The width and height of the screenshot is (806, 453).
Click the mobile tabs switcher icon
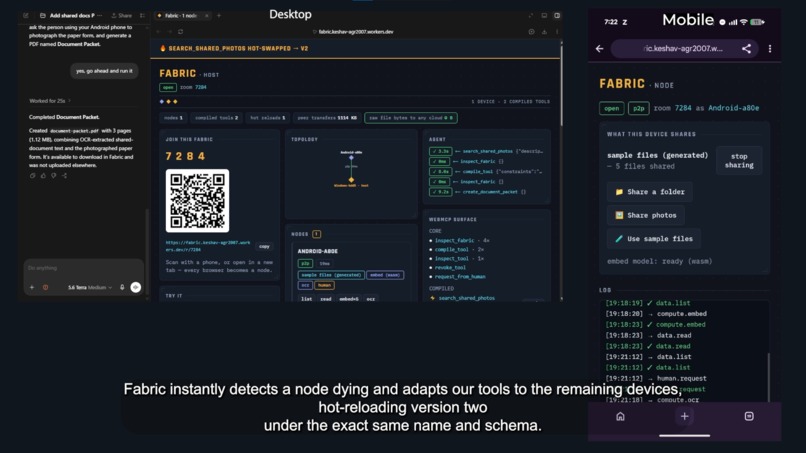pyautogui.click(x=749, y=416)
